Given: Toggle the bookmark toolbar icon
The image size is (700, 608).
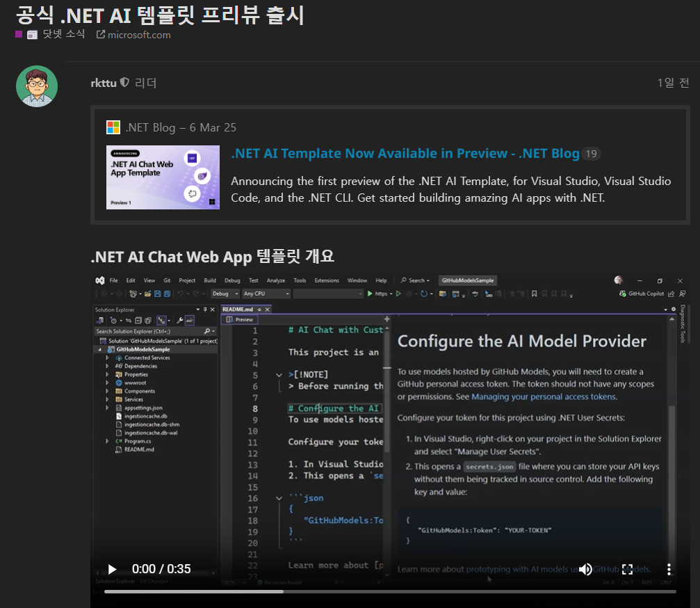Looking at the screenshot, I should pos(534,294).
